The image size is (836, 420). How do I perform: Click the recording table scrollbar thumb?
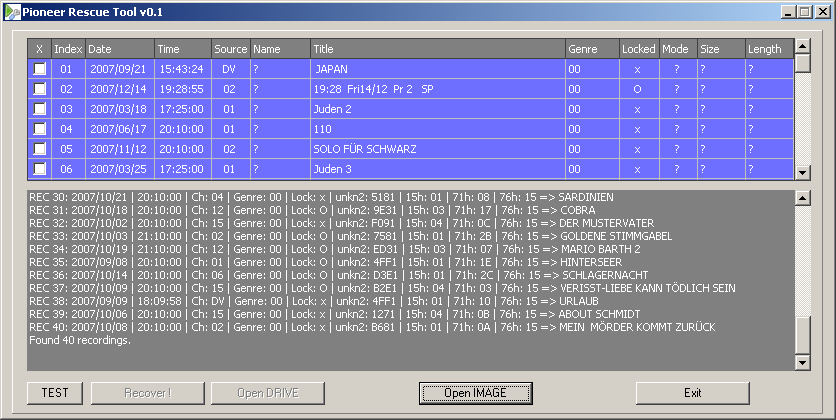802,63
